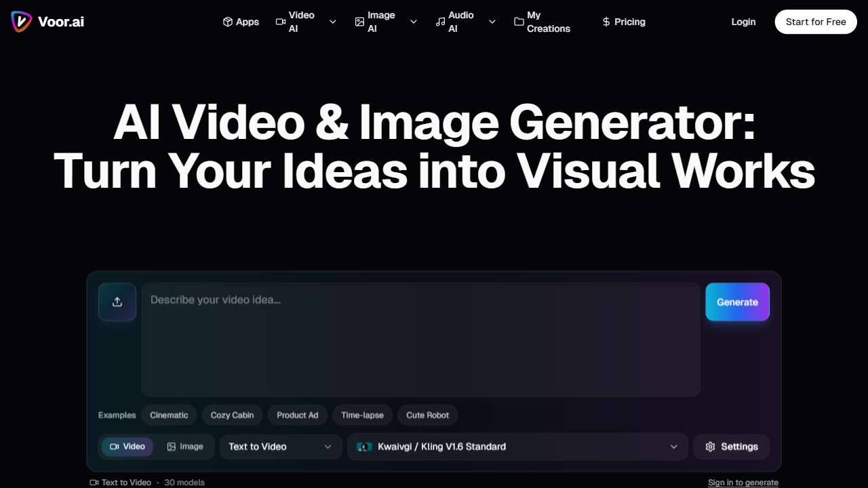868x488 pixels.
Task: Open My Creations folder icon
Action: (x=519, y=22)
